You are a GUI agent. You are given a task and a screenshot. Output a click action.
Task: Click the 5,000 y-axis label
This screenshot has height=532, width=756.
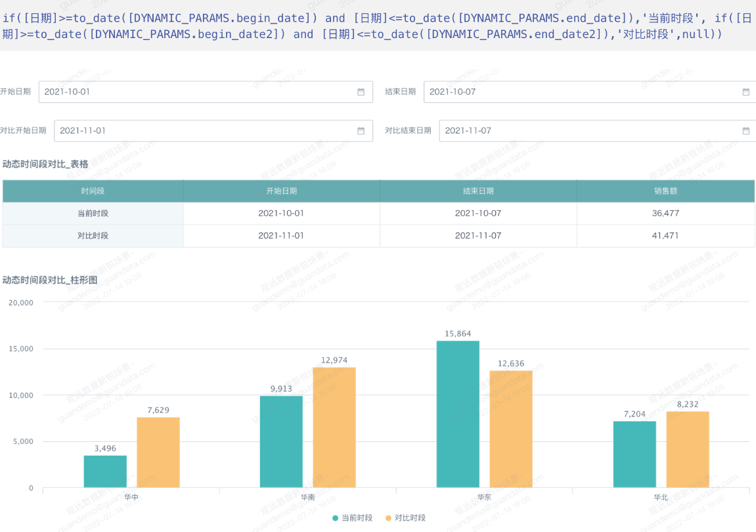23,441
